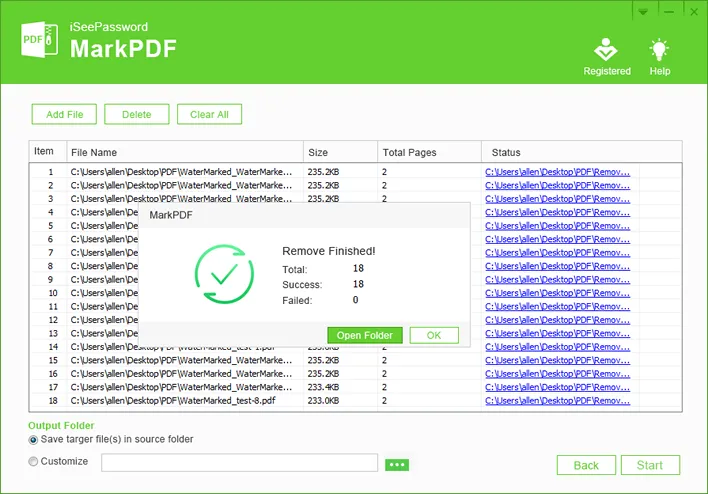This screenshot has width=708, height=494.
Task: Click the custom output folder path field
Action: click(x=239, y=463)
